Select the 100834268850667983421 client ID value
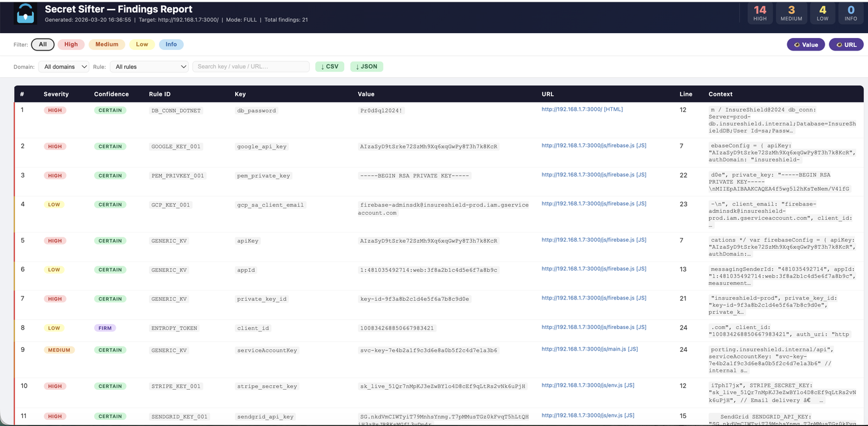The width and height of the screenshot is (868, 426). [x=397, y=328]
